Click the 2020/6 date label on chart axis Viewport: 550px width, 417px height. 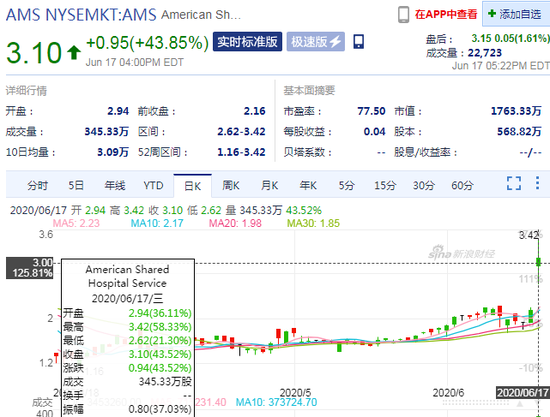click(448, 392)
